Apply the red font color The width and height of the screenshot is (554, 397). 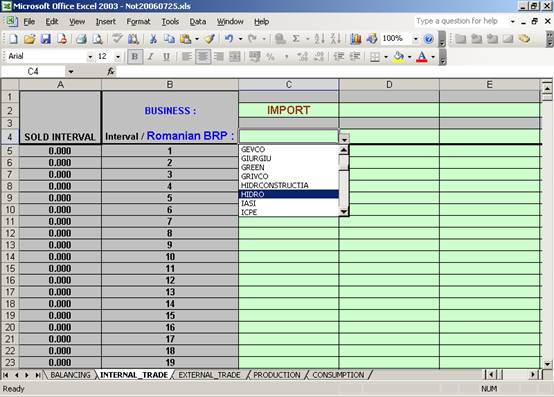[422, 57]
